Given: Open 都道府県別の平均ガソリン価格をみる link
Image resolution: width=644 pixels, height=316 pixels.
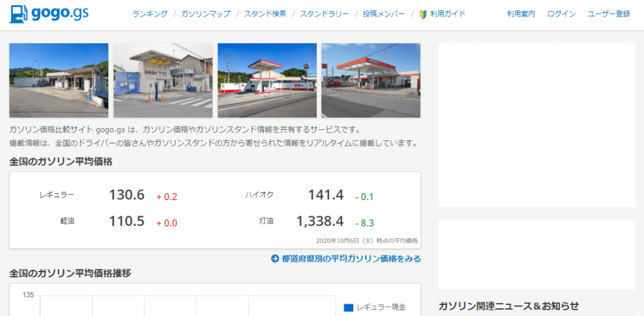Looking at the screenshot, I should tap(351, 259).
